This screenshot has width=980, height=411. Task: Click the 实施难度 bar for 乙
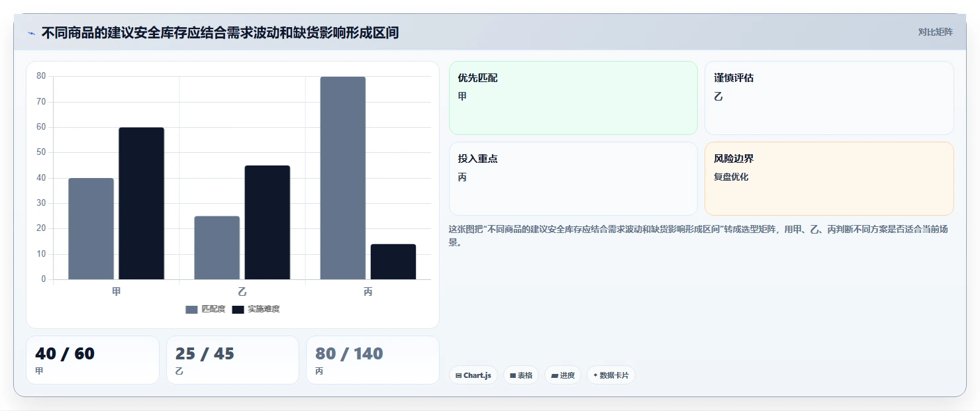coord(268,222)
